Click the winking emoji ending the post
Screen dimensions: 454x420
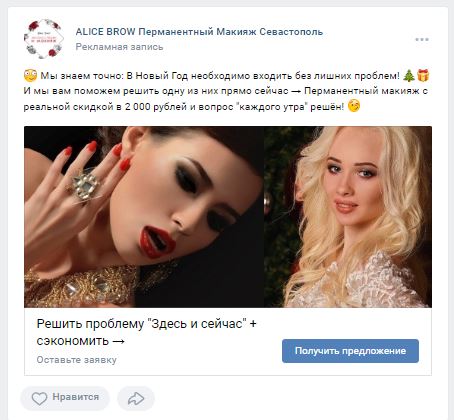[x=354, y=106]
